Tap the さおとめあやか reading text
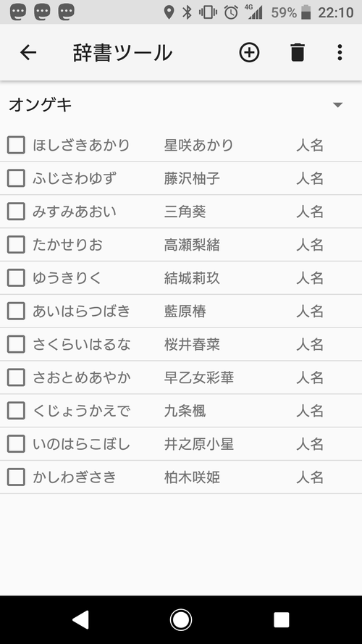 (82, 378)
